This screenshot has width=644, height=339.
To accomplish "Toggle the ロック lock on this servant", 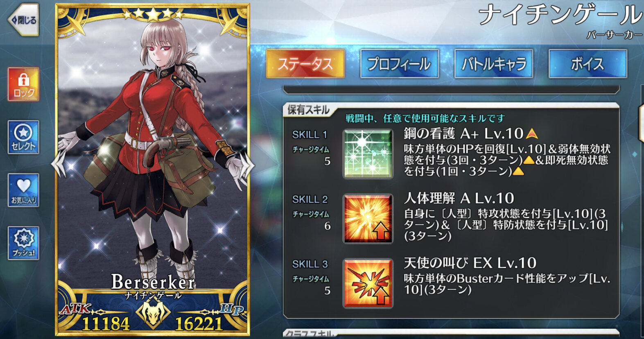I will coord(23,84).
